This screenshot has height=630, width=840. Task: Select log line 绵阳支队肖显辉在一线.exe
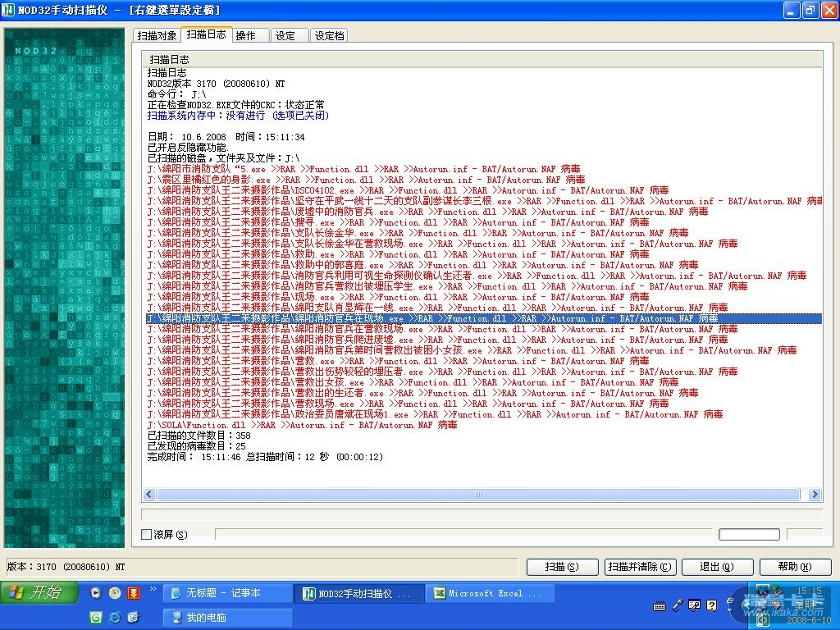coord(438,308)
